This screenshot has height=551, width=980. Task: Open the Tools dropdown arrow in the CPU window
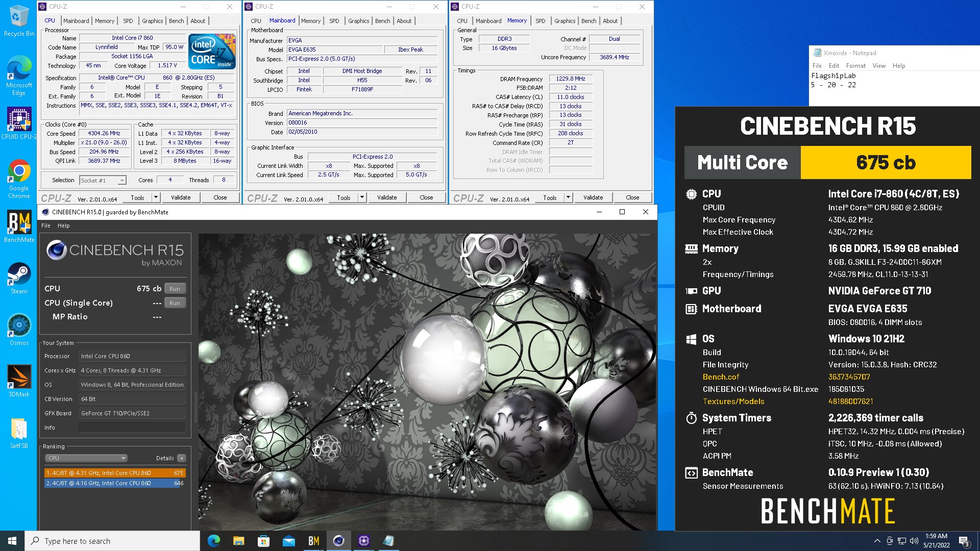click(x=156, y=197)
